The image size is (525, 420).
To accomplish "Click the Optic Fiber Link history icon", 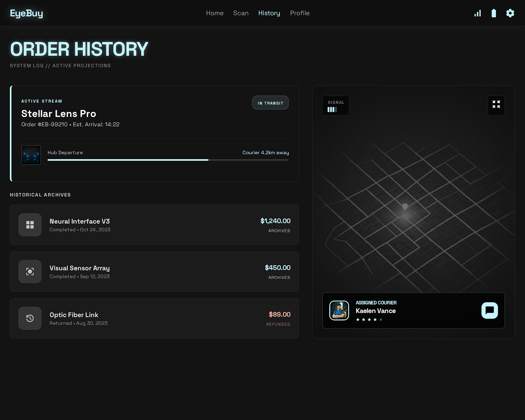I will click(x=30, y=318).
